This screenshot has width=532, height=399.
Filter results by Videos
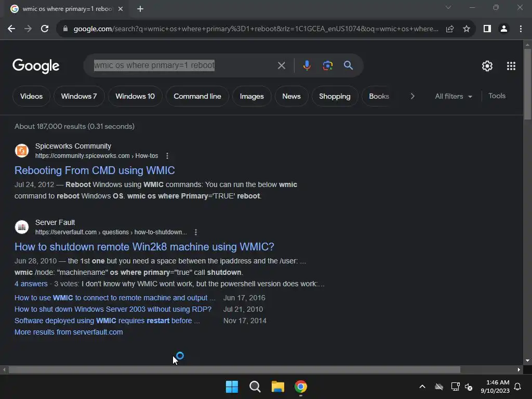[x=31, y=96]
